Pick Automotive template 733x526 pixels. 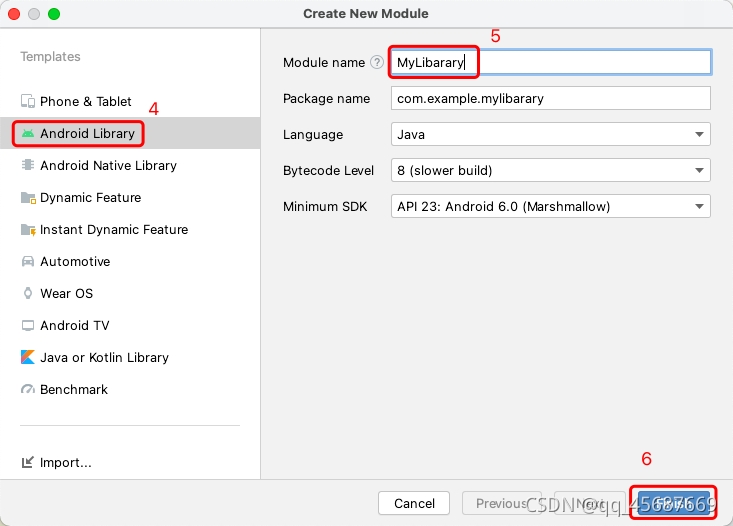pyautogui.click(x=130, y=261)
